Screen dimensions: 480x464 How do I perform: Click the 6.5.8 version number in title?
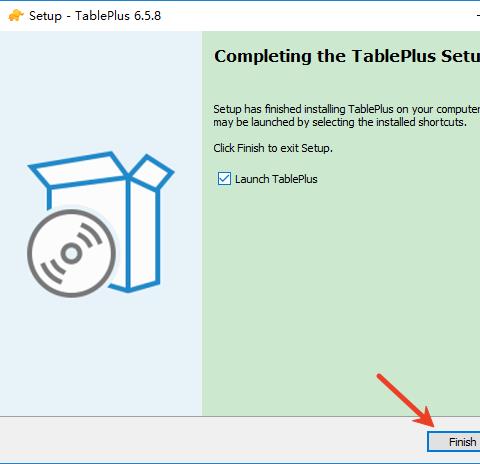[x=148, y=16]
